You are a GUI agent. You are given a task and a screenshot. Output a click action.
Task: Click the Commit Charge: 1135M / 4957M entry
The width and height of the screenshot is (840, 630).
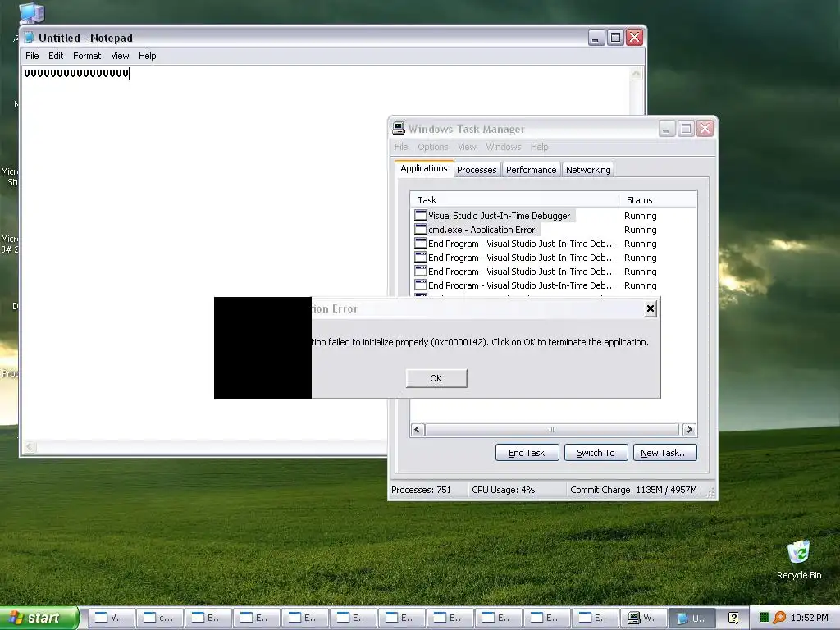click(634, 490)
